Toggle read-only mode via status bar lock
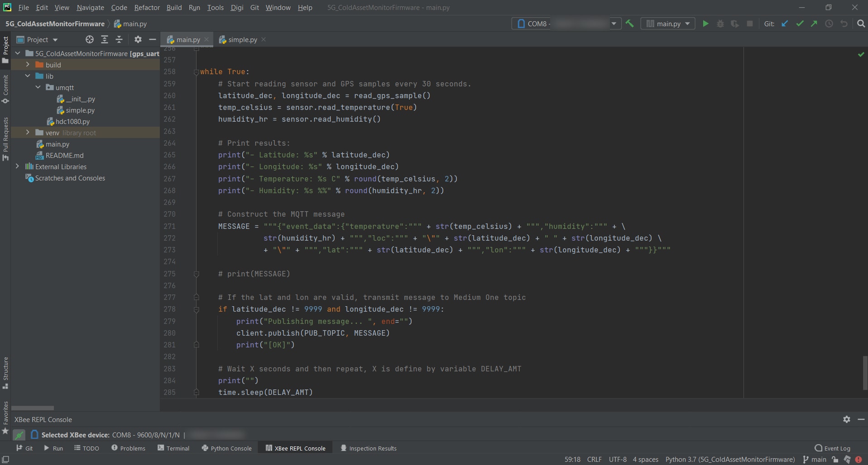Screen dimensions: 868x465 (835, 460)
